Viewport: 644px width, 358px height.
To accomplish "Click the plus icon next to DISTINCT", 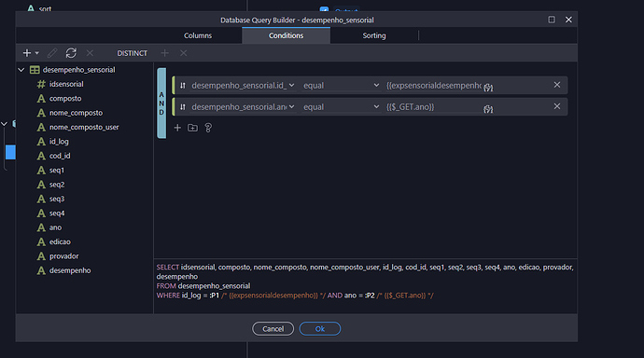I will [x=164, y=53].
